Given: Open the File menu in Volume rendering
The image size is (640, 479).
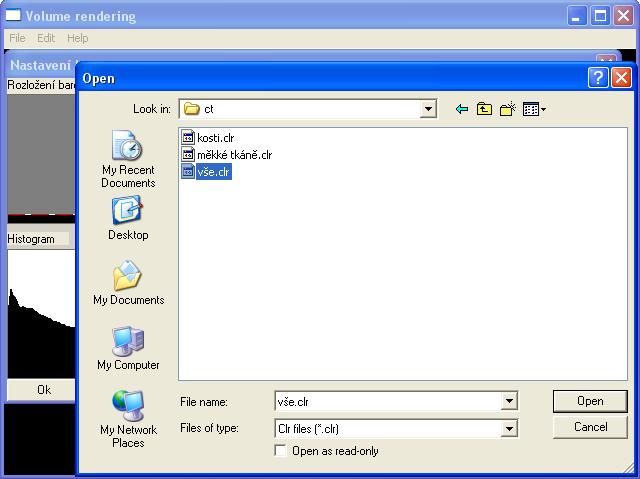Looking at the screenshot, I should (x=17, y=38).
